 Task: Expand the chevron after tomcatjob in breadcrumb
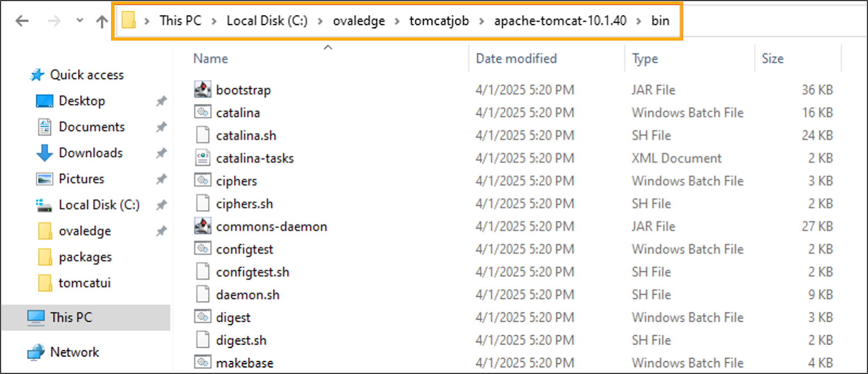coord(481,21)
